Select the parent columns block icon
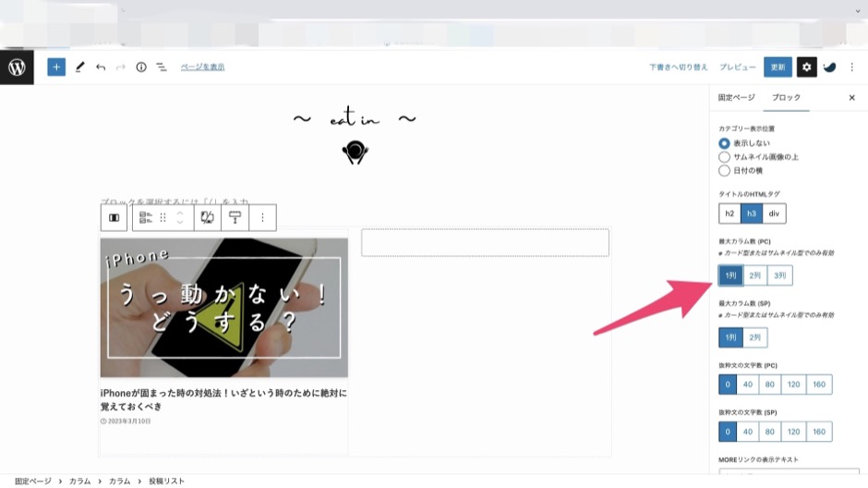 pyautogui.click(x=114, y=218)
